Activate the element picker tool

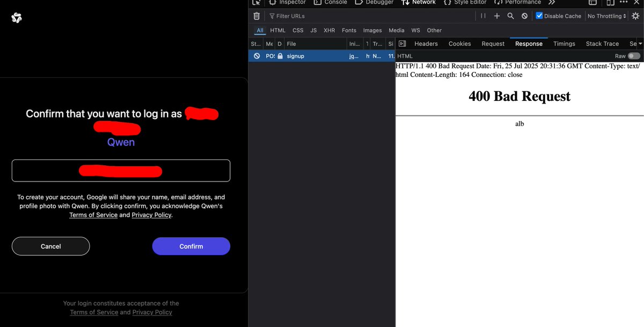pos(256,2)
